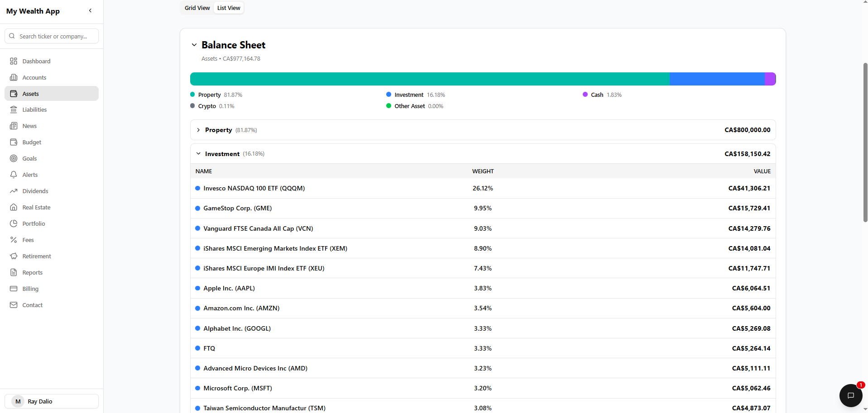Select the List View tab
Screen dimensions: 868x413
[229, 8]
